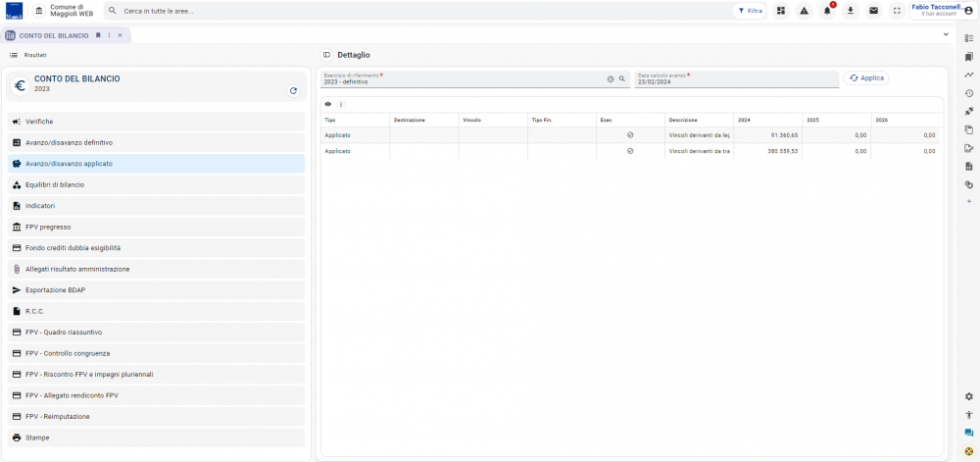
Task: Open the notifications bell
Action: coord(827,11)
